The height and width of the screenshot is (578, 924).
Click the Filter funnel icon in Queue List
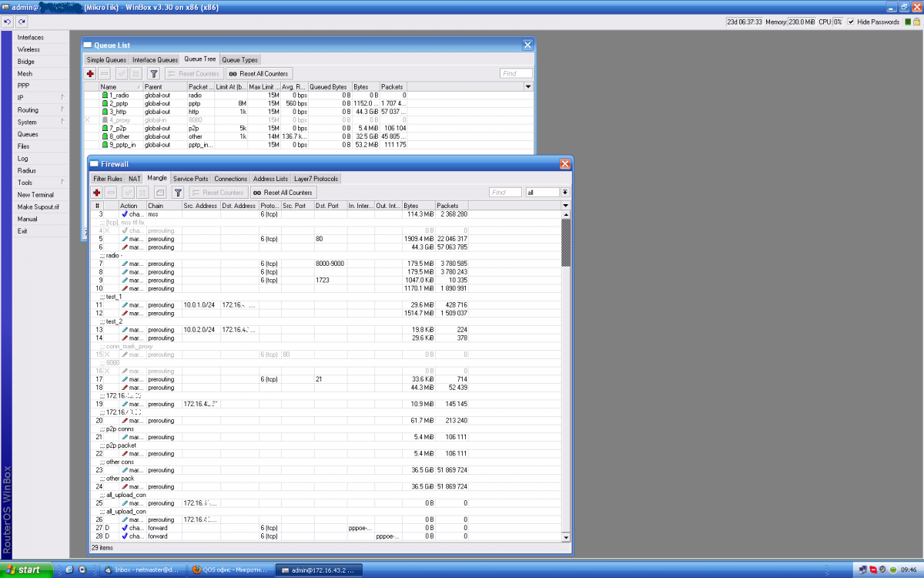153,73
